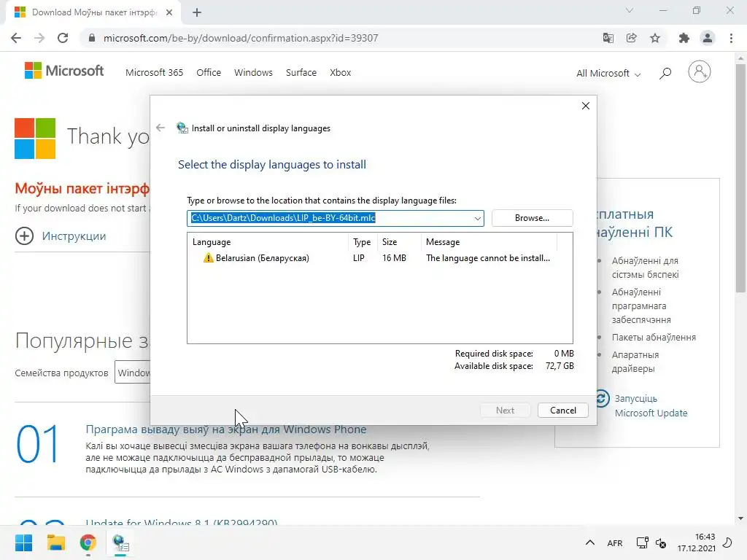747x560 pixels.
Task: Open notification moon icon in taskbar
Action: [727, 542]
